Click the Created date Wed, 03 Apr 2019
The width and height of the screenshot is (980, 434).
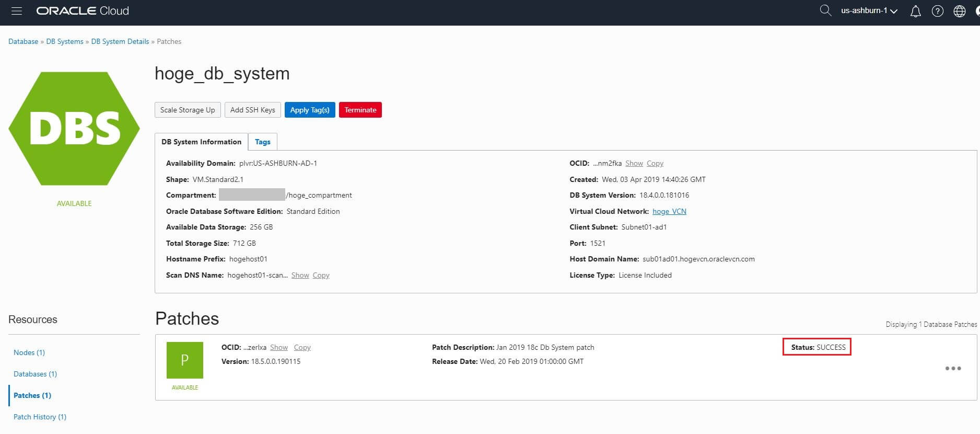(654, 179)
